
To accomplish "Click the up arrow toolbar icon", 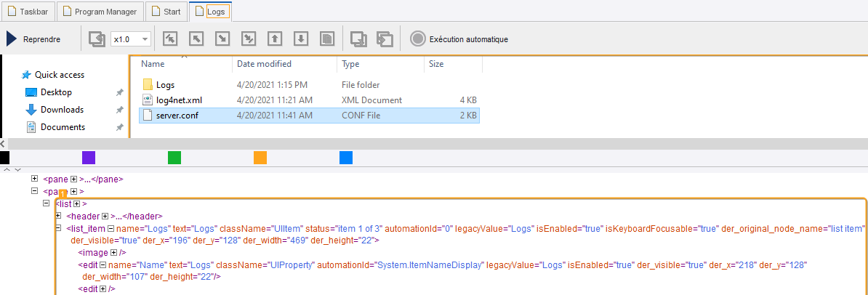I will [275, 39].
